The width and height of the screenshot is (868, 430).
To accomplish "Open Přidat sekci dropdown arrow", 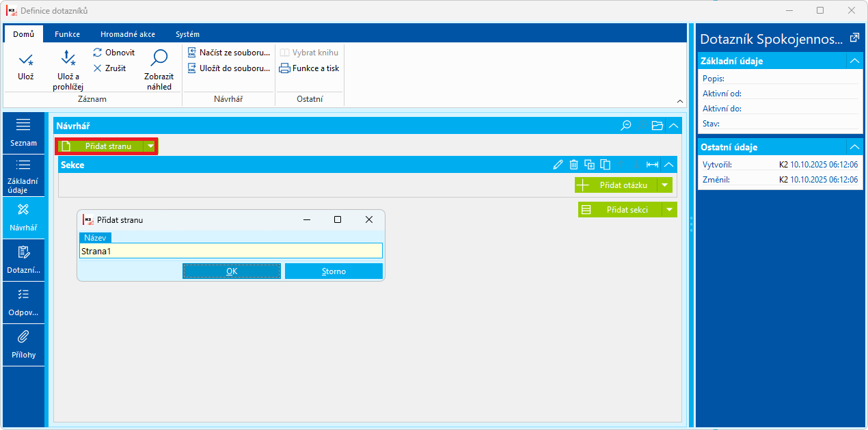I will pos(670,210).
